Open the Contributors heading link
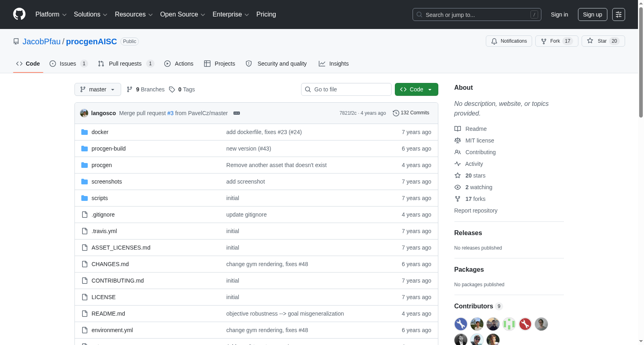644x345 pixels. click(478, 306)
